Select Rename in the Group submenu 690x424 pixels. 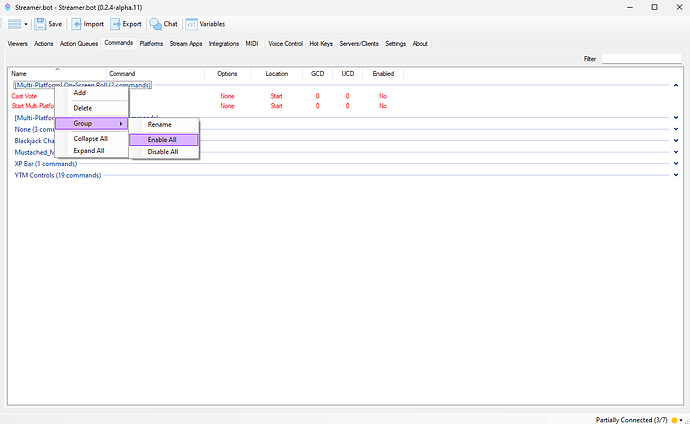click(159, 124)
